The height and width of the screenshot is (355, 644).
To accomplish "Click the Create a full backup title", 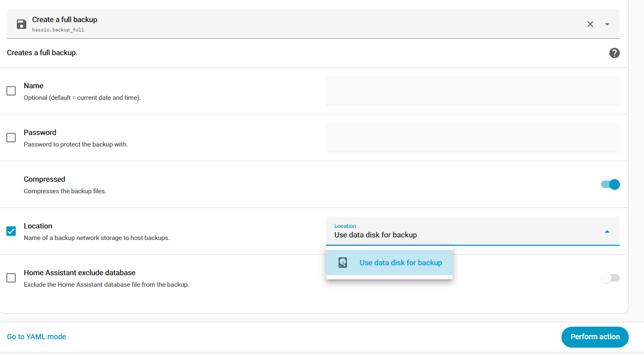I will [x=65, y=19].
